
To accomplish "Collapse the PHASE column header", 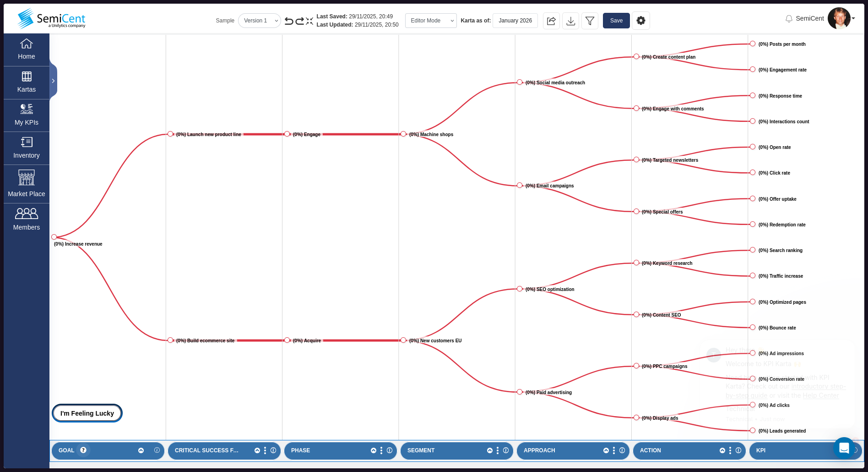I will click(373, 450).
